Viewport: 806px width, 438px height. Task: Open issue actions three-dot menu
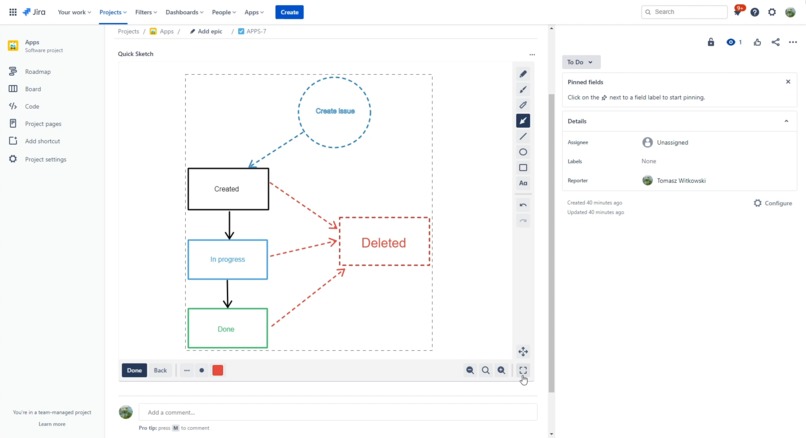click(793, 42)
